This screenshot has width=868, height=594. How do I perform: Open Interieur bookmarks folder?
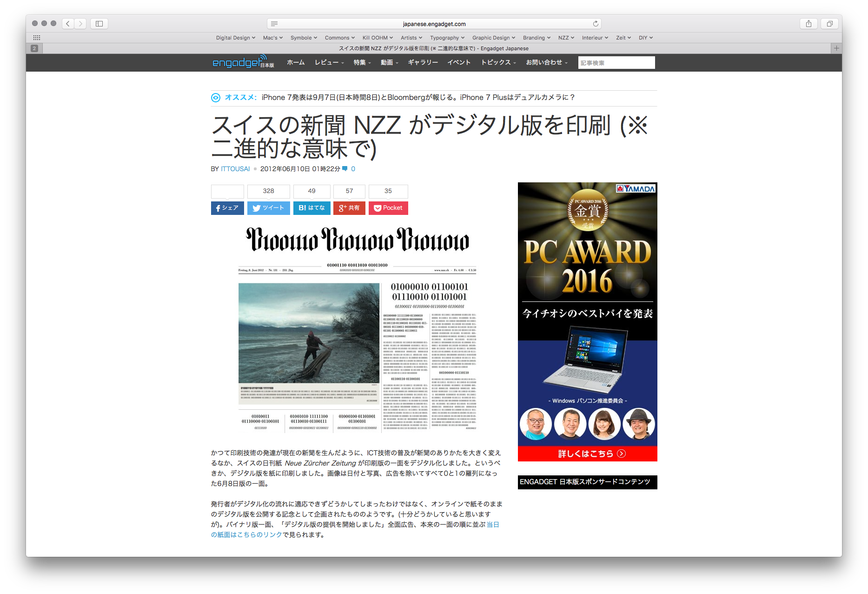tap(595, 38)
